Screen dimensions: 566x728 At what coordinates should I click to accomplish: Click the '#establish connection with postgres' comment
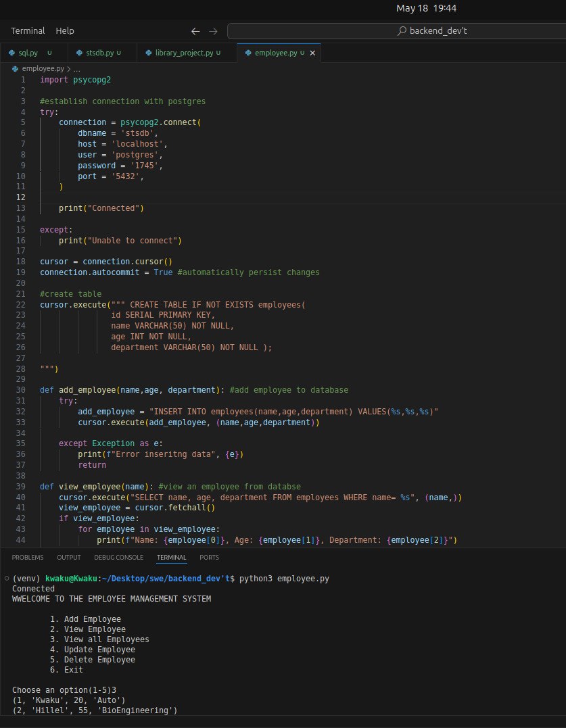tap(122, 101)
